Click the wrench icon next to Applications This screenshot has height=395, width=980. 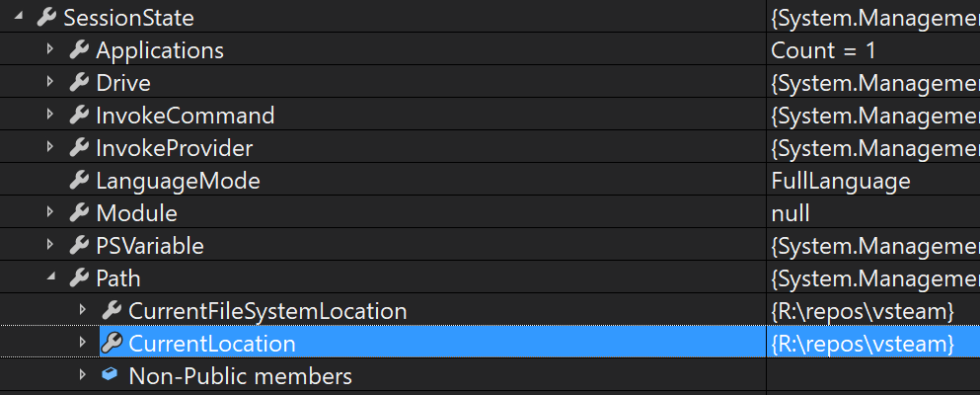click(x=79, y=50)
